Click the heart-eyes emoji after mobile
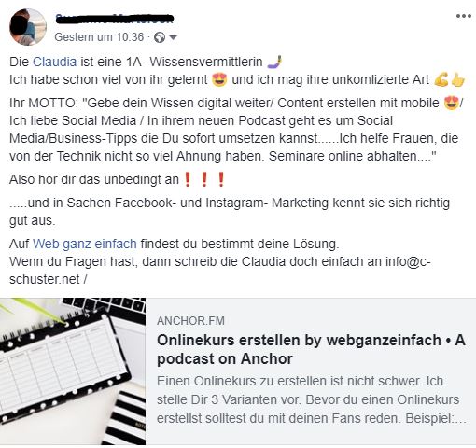476x448 pixels. click(x=451, y=103)
